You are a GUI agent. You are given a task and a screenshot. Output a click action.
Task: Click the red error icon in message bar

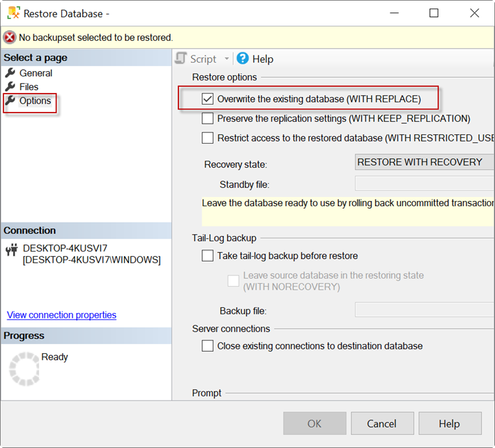click(10, 38)
